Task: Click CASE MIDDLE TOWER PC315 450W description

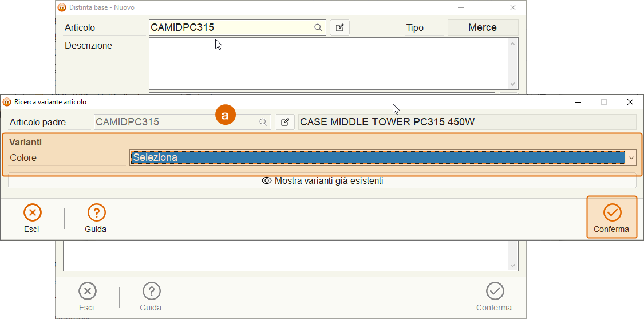Action: [x=467, y=122]
